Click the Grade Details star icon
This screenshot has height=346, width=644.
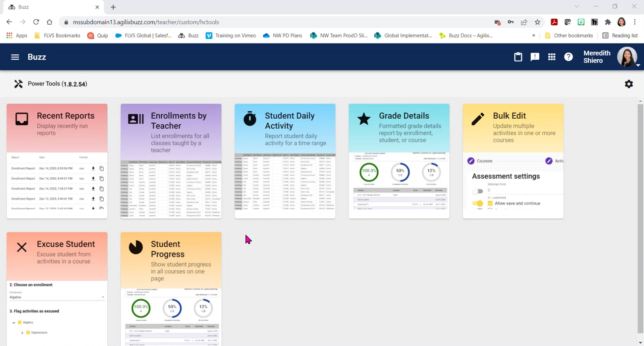(x=364, y=119)
